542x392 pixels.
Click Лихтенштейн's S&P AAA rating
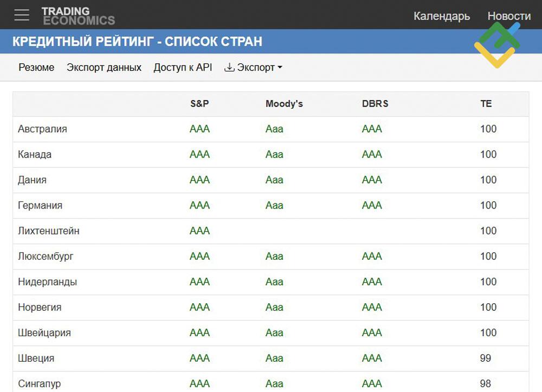click(x=199, y=231)
